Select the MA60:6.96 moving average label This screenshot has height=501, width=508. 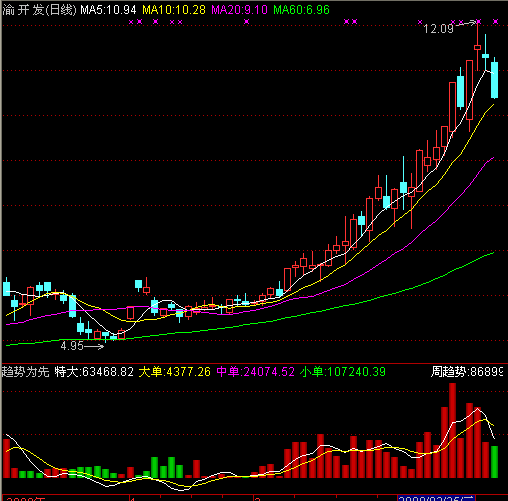pos(302,10)
